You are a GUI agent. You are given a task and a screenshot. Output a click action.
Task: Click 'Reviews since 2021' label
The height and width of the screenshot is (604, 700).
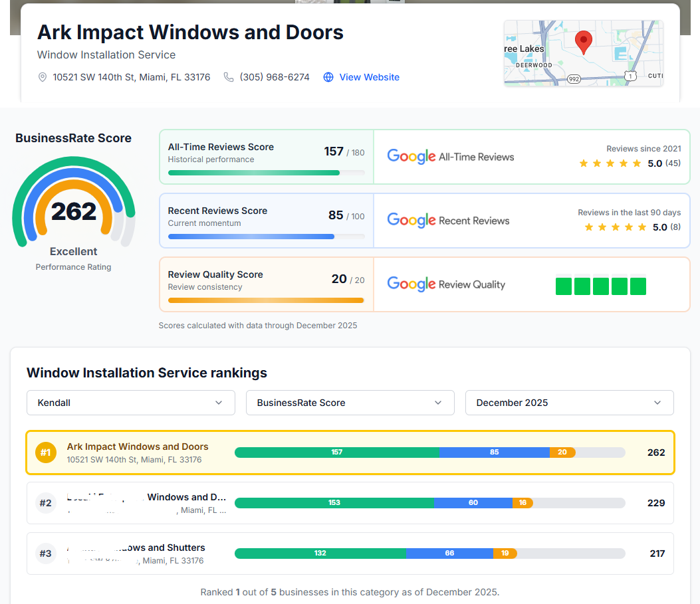click(x=643, y=149)
